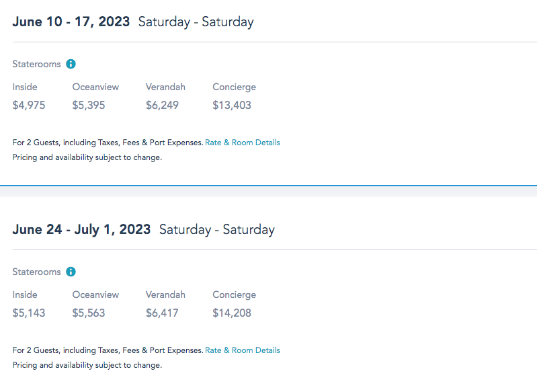Image resolution: width=537 pixels, height=392 pixels.
Task: Select the Concierge stateroom price $14,208
Action: [232, 313]
